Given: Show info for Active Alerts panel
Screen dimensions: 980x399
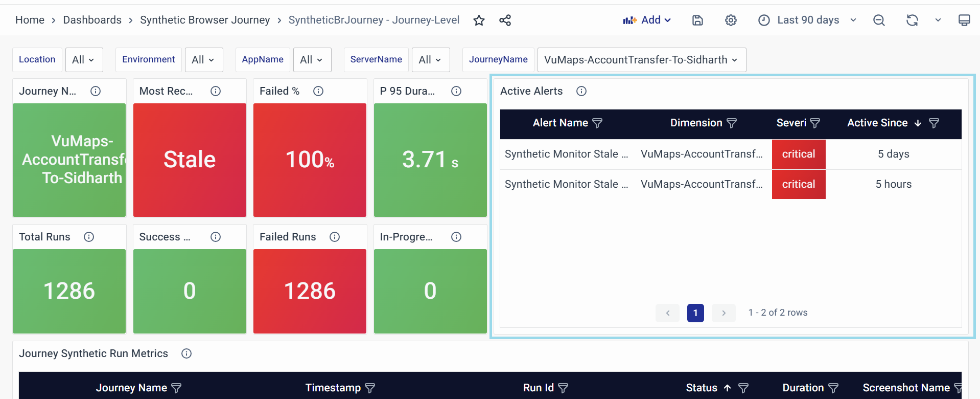Looking at the screenshot, I should (581, 91).
